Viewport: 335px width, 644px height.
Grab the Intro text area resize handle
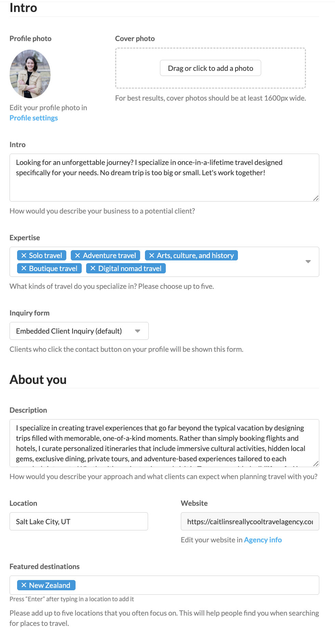click(x=316, y=198)
